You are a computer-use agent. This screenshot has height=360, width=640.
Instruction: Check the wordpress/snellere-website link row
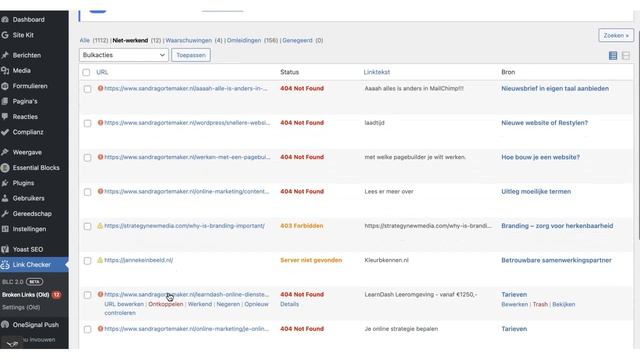point(87,123)
